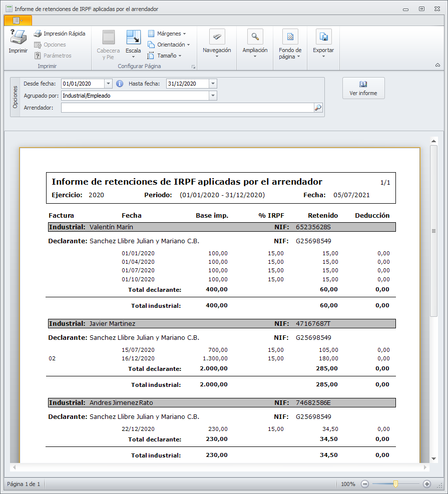
Task: Open the orange application menu button
Action: (x=18, y=21)
